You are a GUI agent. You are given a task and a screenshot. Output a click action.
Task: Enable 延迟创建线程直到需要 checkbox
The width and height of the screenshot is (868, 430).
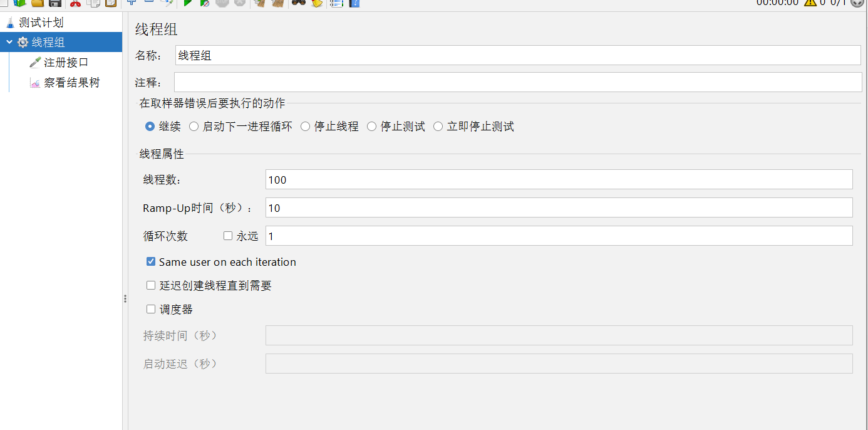click(x=151, y=285)
